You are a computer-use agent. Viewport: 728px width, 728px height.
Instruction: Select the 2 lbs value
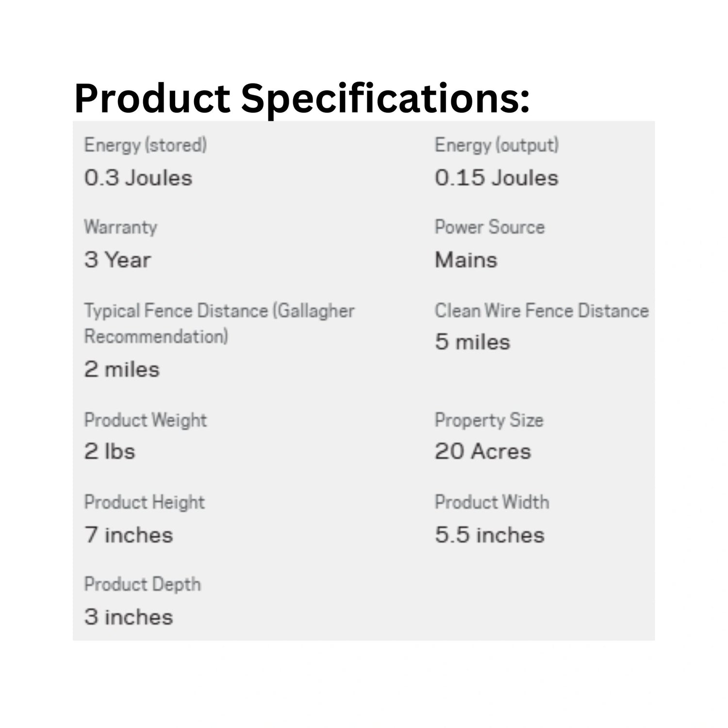coord(110,451)
